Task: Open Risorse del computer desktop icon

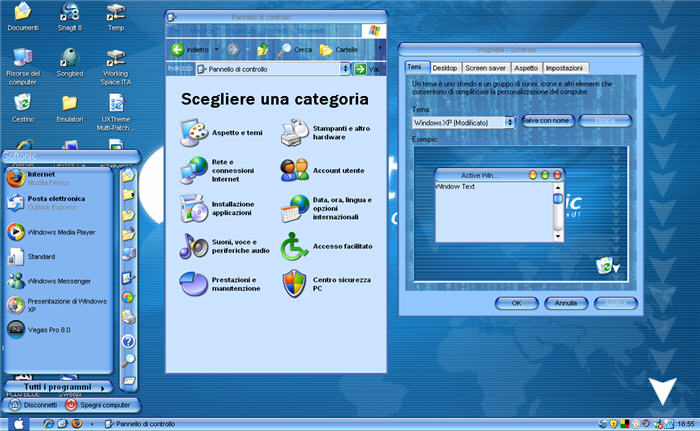Action: coord(23,67)
